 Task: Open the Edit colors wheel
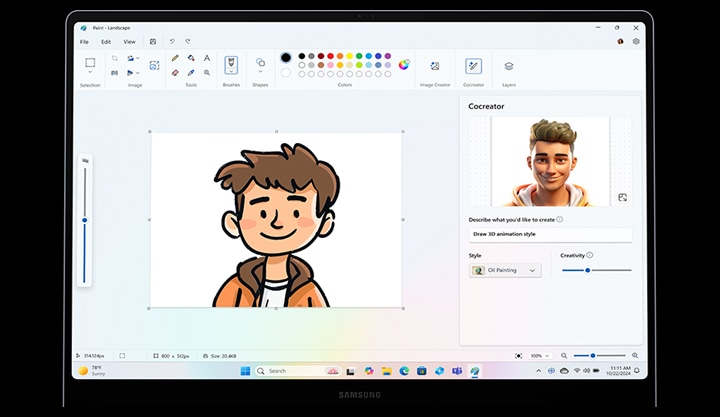[404, 65]
